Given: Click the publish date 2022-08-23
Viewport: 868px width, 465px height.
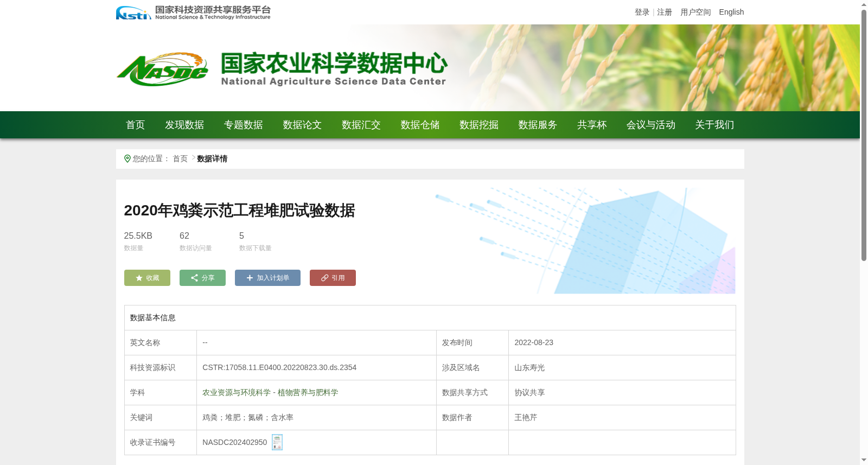Looking at the screenshot, I should click(534, 342).
